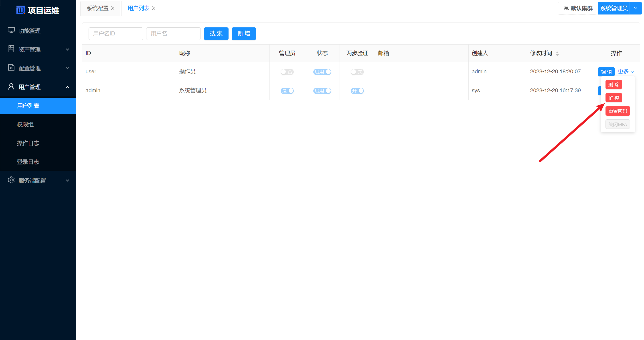Image resolution: width=644 pixels, height=340 pixels.
Task: Click the 解锁 menu option
Action: click(614, 98)
